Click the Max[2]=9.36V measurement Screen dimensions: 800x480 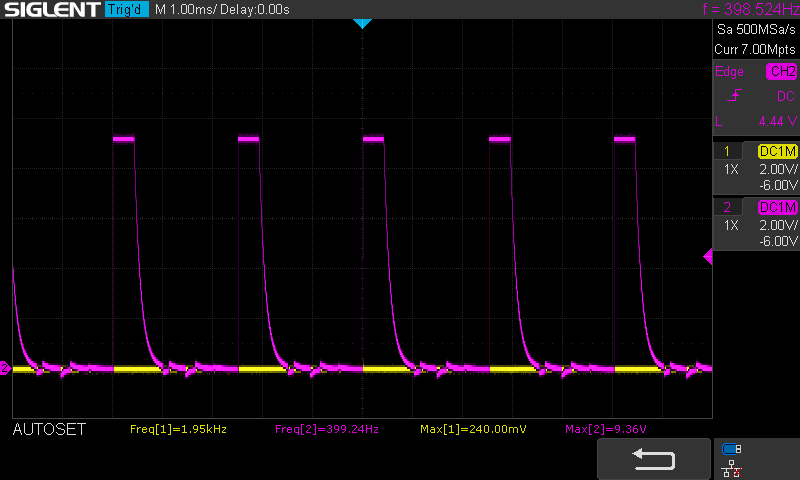point(606,430)
